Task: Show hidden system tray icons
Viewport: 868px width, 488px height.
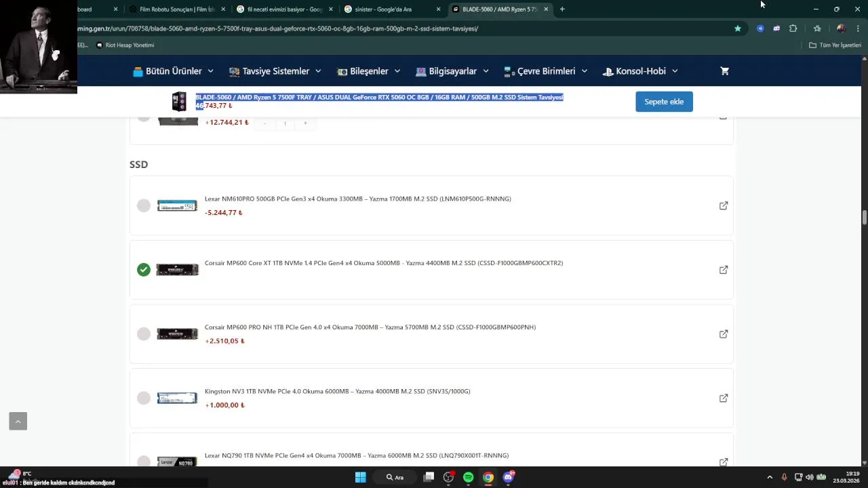Action: pos(770,477)
